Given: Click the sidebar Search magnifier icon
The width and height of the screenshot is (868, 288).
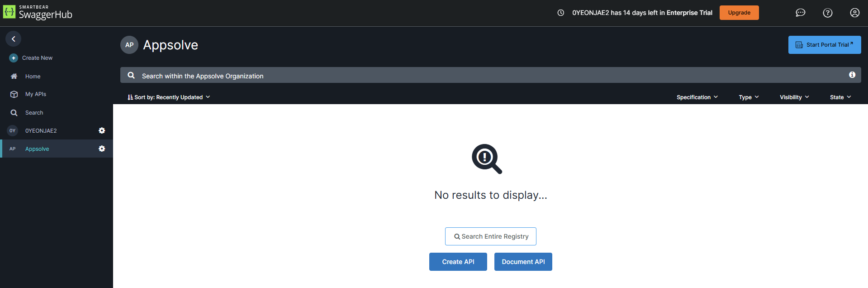Looking at the screenshot, I should (14, 113).
